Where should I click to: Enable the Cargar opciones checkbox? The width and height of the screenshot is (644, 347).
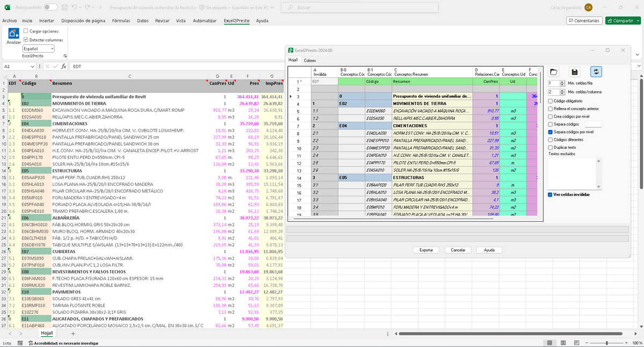tap(26, 31)
